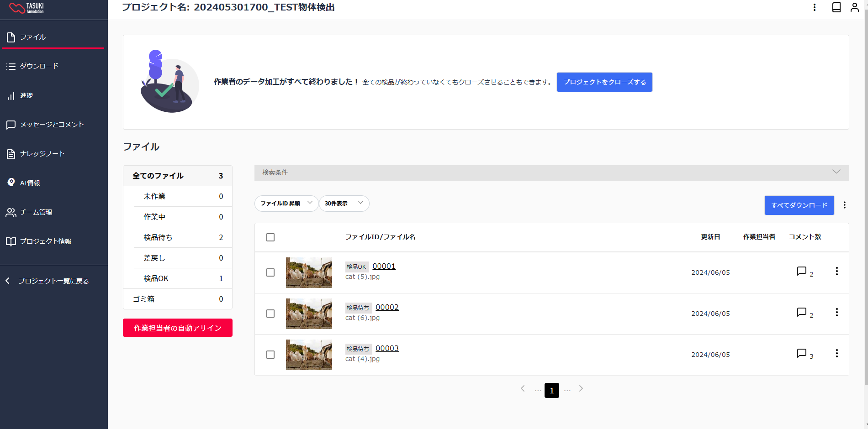868x429 pixels.
Task: Open the 30件表示 page size dropdown
Action: point(344,204)
